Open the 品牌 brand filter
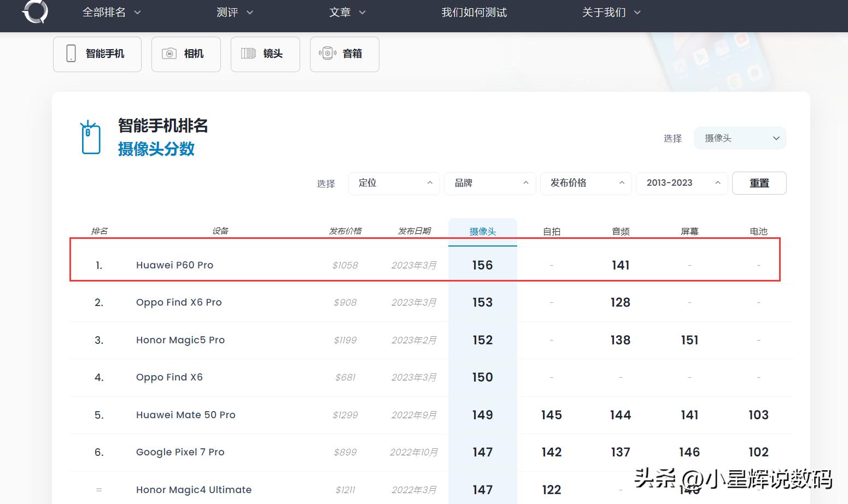This screenshot has width=848, height=504. 489,183
